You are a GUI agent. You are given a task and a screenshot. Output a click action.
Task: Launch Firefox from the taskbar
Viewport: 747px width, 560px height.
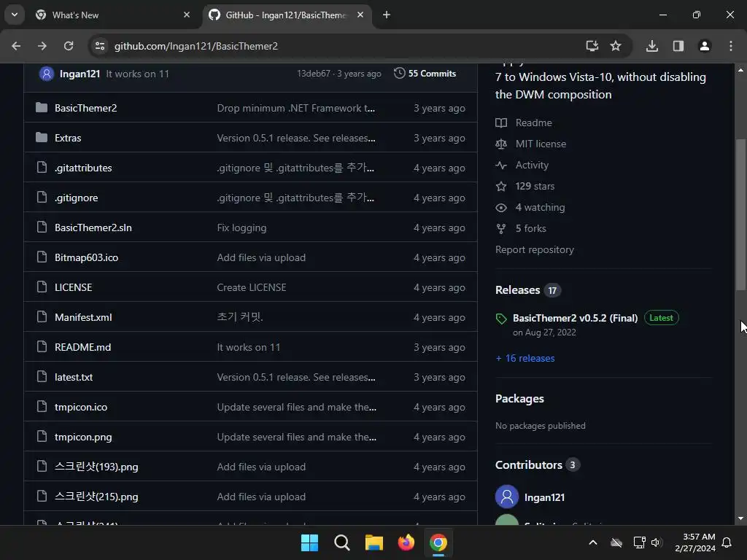406,542
